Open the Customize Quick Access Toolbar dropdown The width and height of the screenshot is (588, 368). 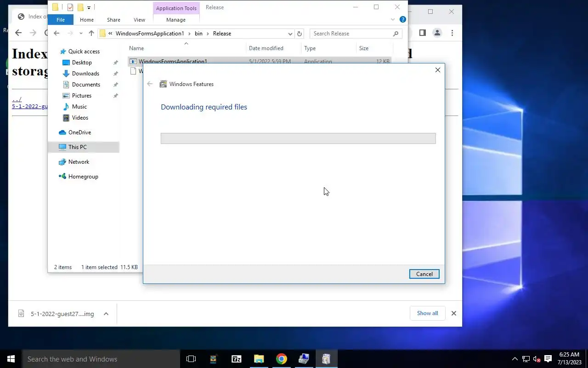[x=89, y=7]
